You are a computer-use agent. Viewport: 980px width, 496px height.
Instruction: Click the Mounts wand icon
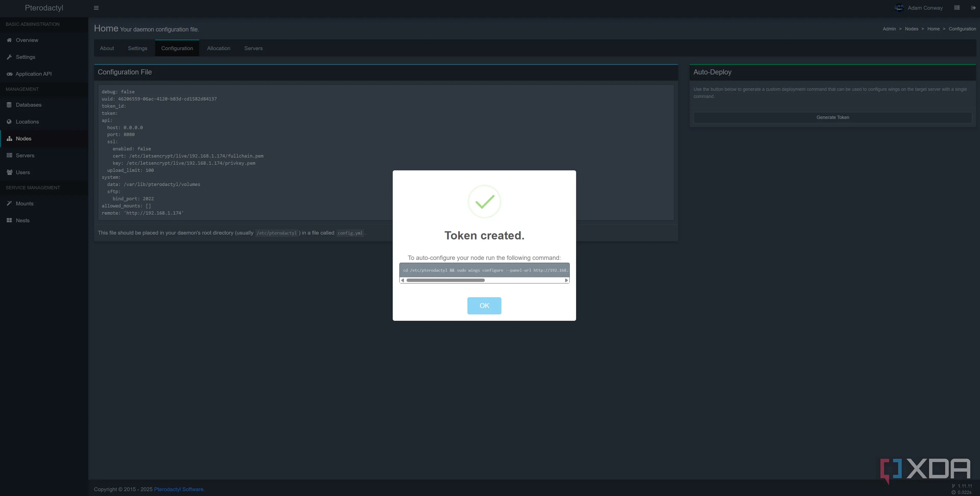[9, 204]
